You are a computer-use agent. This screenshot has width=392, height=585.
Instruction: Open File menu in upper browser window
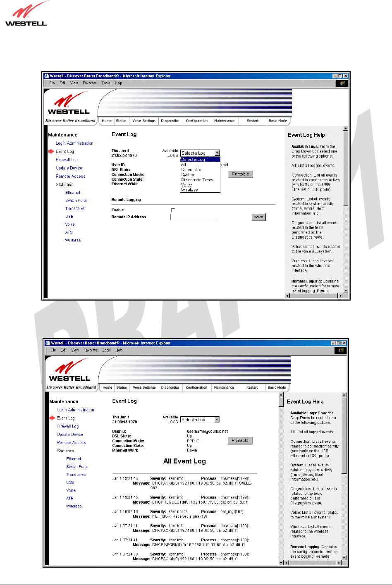[x=52, y=83]
